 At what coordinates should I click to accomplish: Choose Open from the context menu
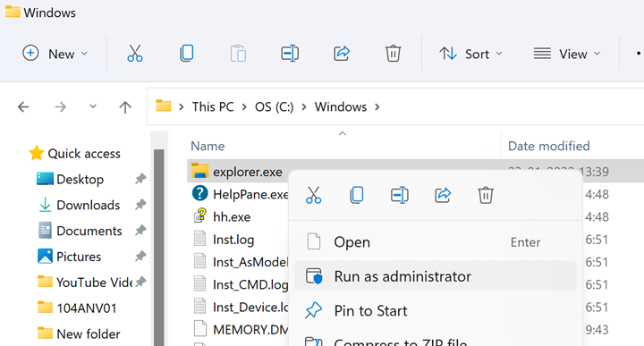(436, 242)
